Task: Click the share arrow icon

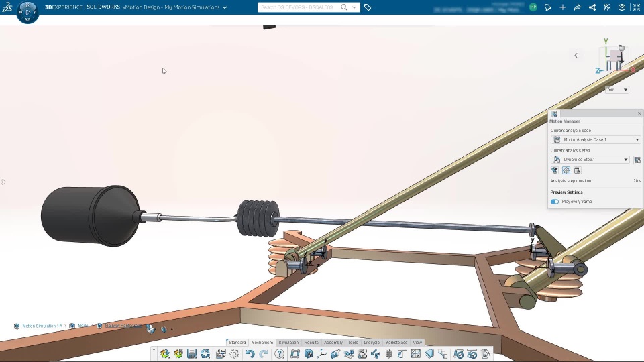Action: coord(578,7)
